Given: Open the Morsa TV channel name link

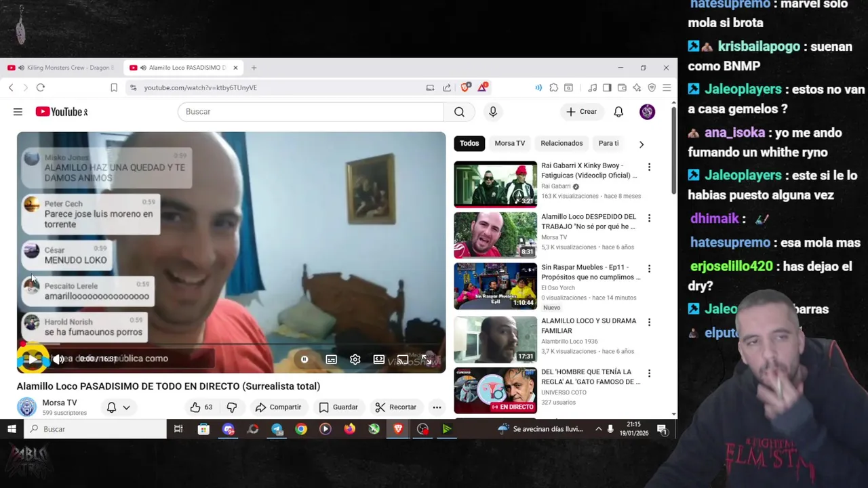Looking at the screenshot, I should pos(60,403).
